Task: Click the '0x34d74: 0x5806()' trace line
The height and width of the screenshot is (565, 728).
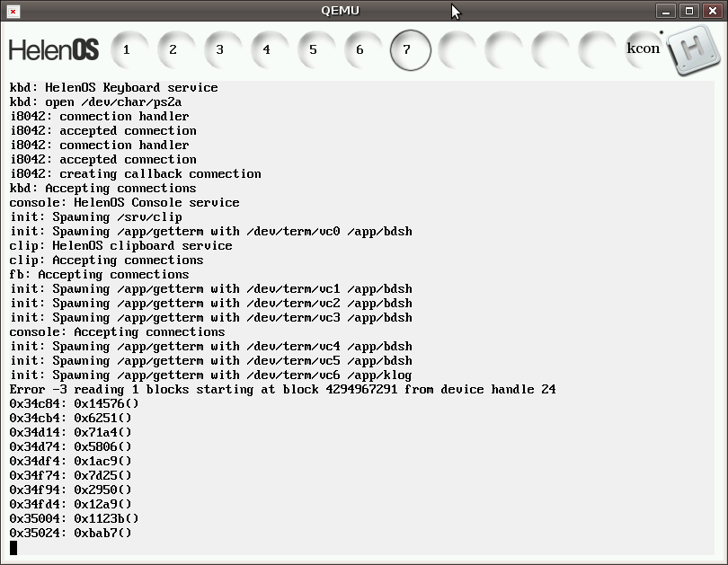Action: (x=71, y=447)
